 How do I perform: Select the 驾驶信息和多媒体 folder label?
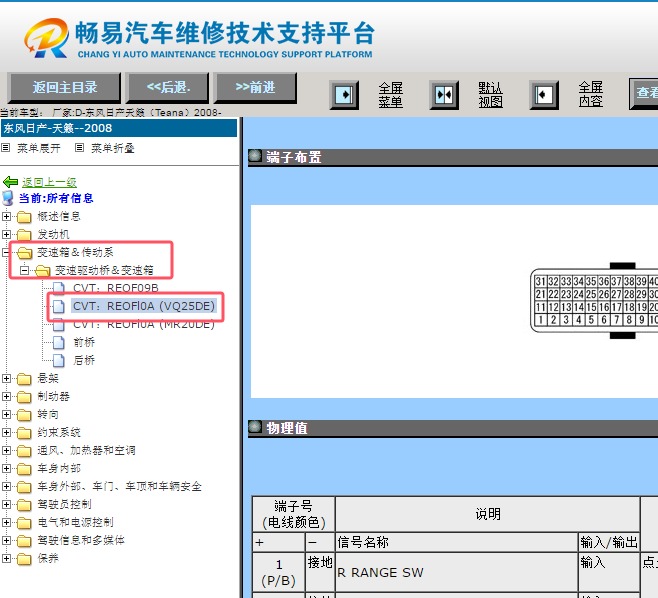click(81, 540)
